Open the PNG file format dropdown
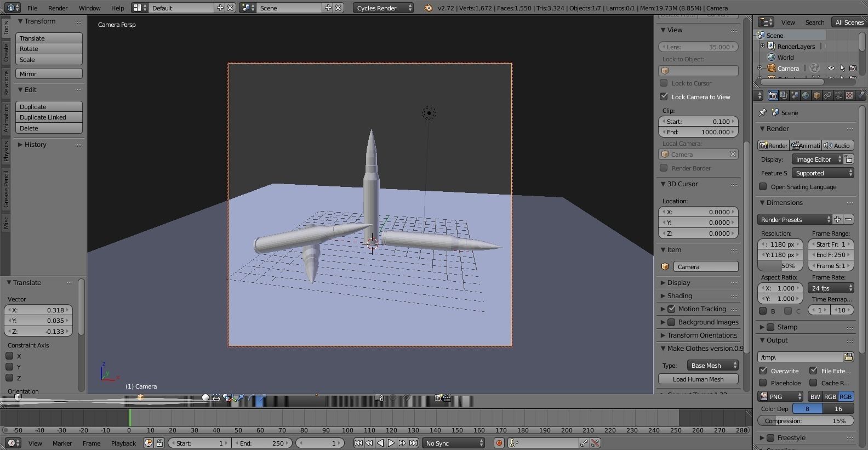This screenshot has height=450, width=868. (x=781, y=396)
